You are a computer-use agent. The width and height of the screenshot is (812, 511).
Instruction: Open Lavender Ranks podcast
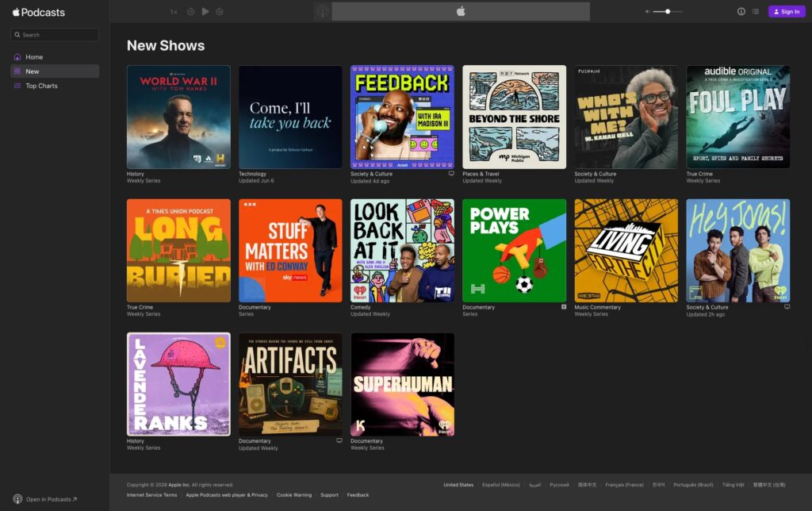click(x=178, y=384)
